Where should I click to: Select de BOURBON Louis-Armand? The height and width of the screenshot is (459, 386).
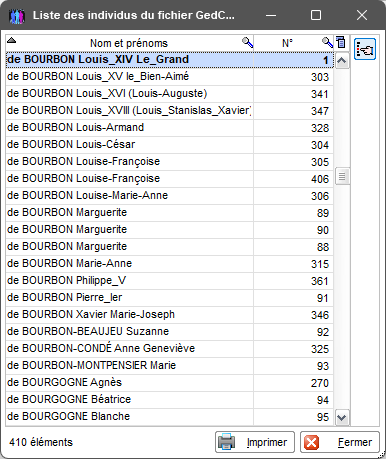pyautogui.click(x=169, y=128)
